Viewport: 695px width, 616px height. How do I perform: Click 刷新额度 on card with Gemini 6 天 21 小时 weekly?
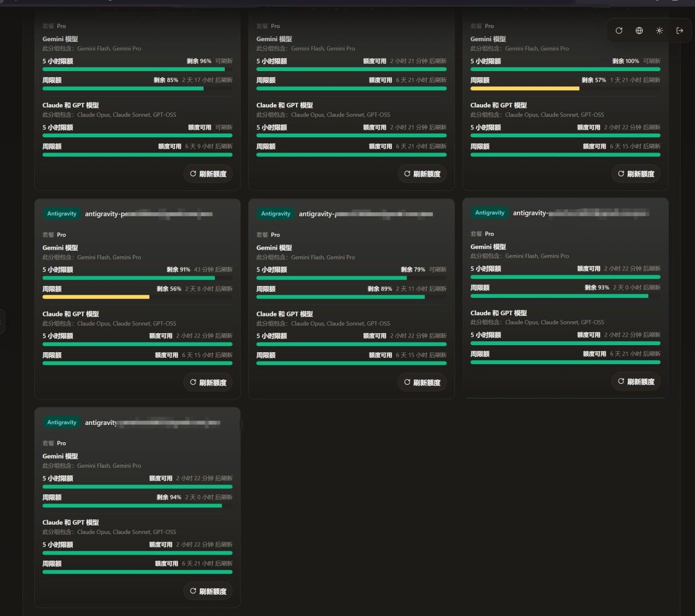tap(422, 174)
